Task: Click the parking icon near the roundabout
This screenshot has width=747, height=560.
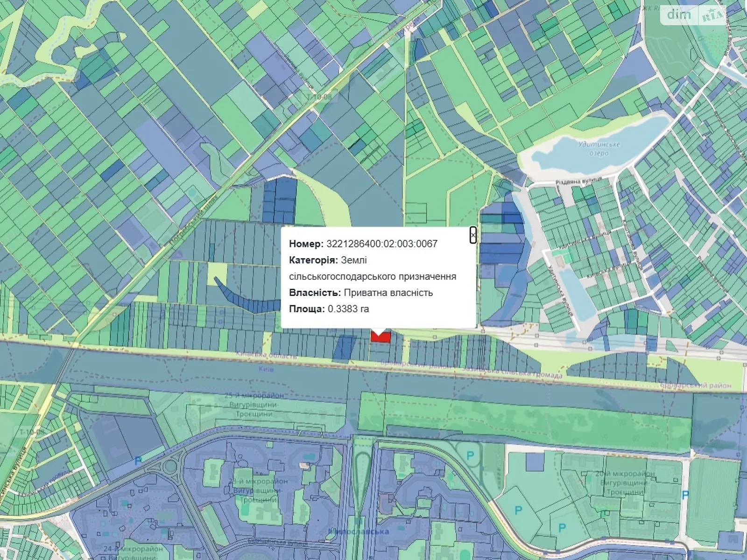Action: (138, 461)
